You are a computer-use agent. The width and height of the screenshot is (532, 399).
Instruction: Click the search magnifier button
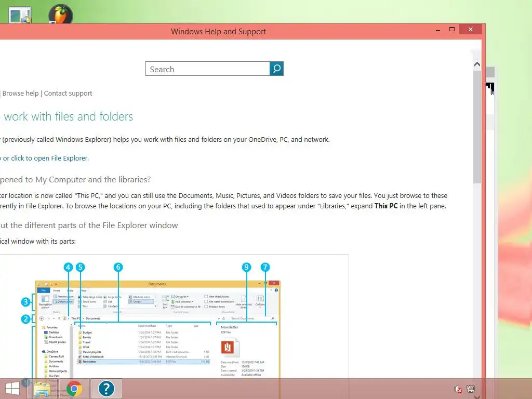click(276, 69)
